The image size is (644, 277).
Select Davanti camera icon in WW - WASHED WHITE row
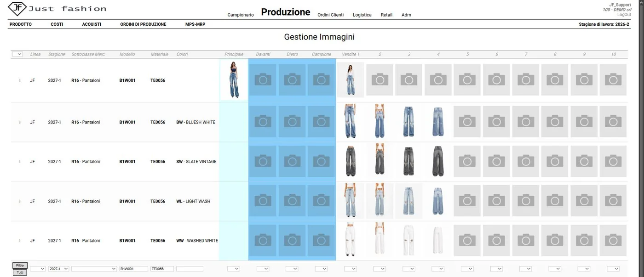(x=263, y=240)
